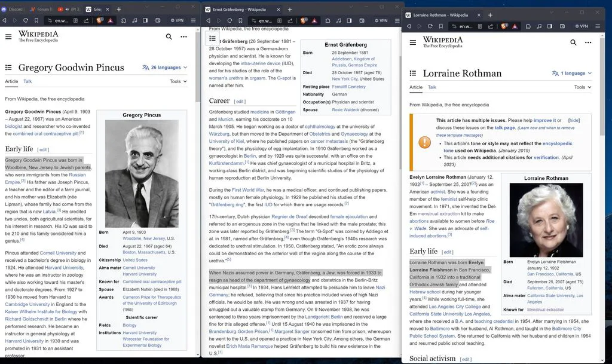Open Brave Wallet in Lorraine Rothman window
Image resolution: width=612 pixels, height=364 pixels.
click(562, 26)
